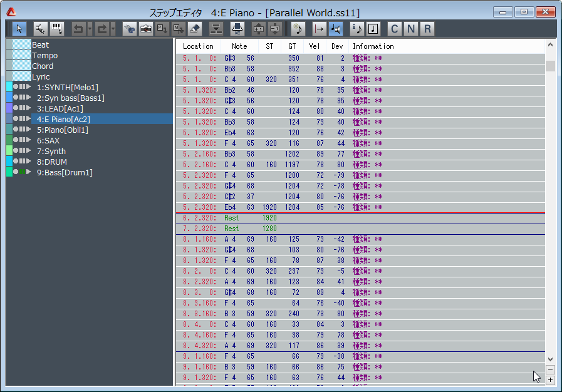This screenshot has width=562, height=392.
Task: Toggle record dot on 1:SYNTH[Melo1] track
Action: pyautogui.click(x=16, y=86)
